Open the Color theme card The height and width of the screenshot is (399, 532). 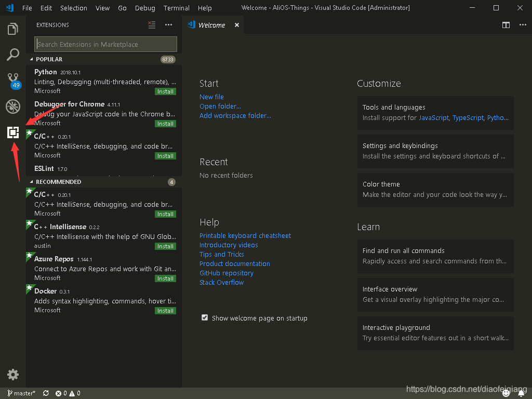click(435, 190)
